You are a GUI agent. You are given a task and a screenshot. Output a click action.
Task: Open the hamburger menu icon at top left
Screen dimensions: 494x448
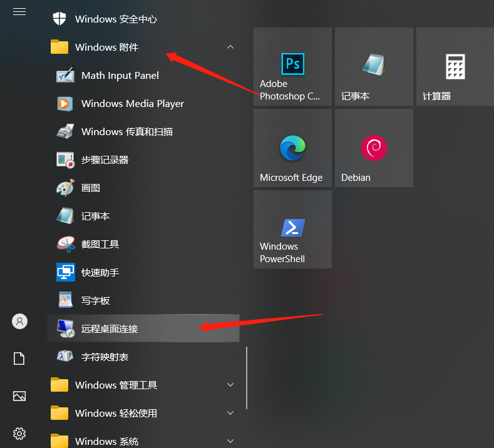pos(19,12)
